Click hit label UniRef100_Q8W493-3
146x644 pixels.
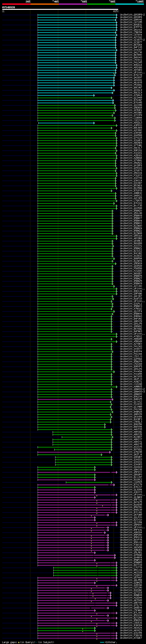pos(132,392)
